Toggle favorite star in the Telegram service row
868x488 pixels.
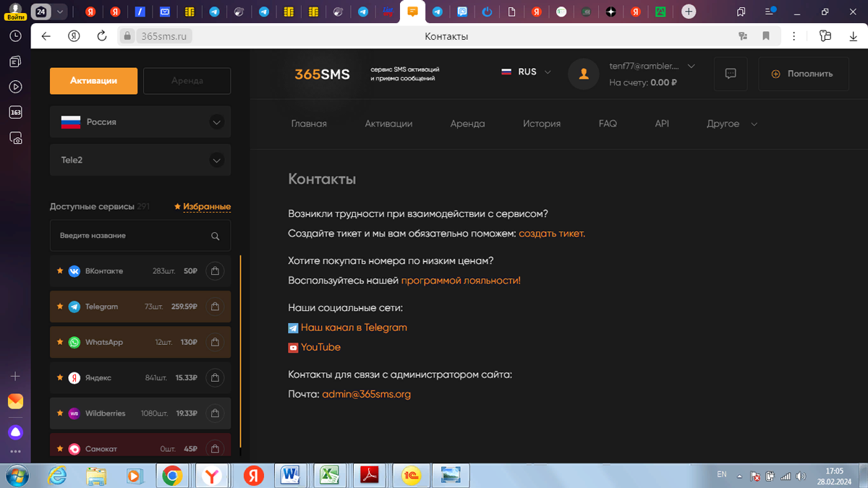[x=60, y=307]
